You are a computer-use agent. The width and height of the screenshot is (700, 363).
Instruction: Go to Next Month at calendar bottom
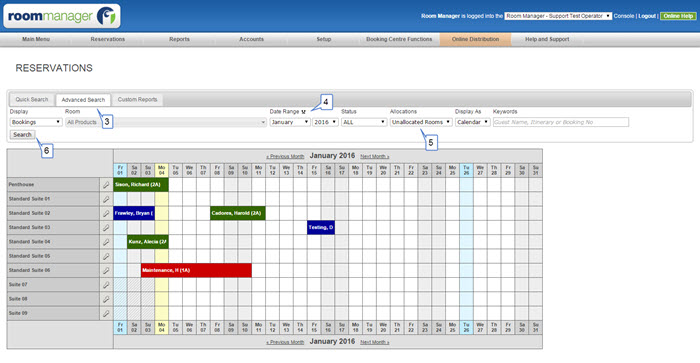375,342
